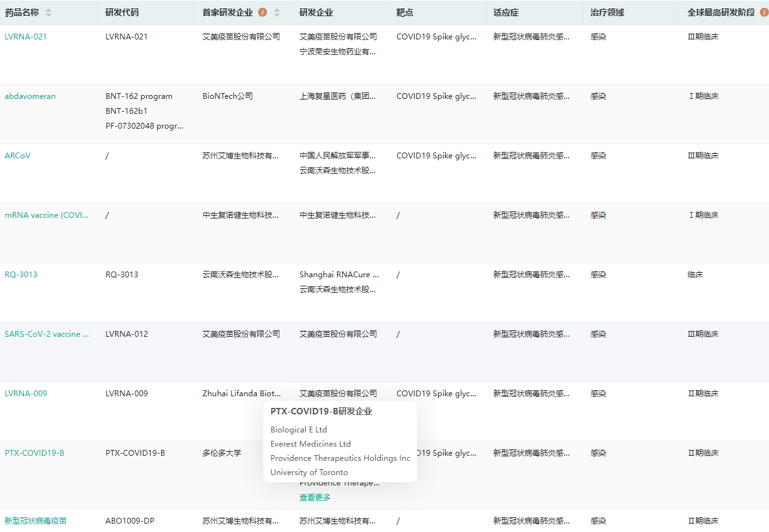769x532 pixels.
Task: Click 靶点 column header
Action: 405,12
